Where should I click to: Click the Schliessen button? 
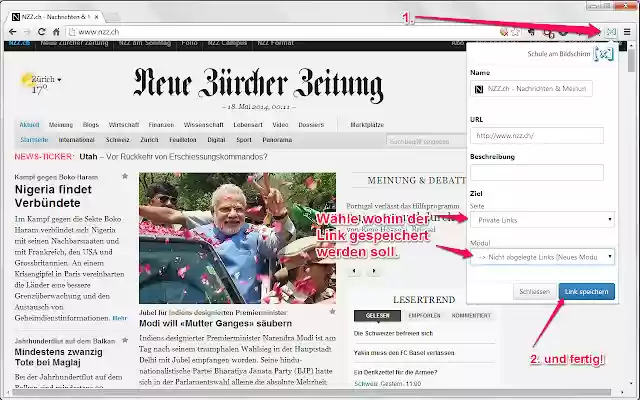pyautogui.click(x=534, y=291)
